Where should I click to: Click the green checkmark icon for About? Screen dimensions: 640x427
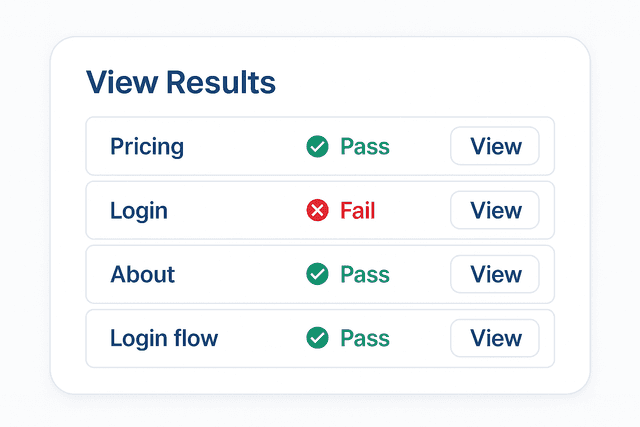click(x=317, y=274)
